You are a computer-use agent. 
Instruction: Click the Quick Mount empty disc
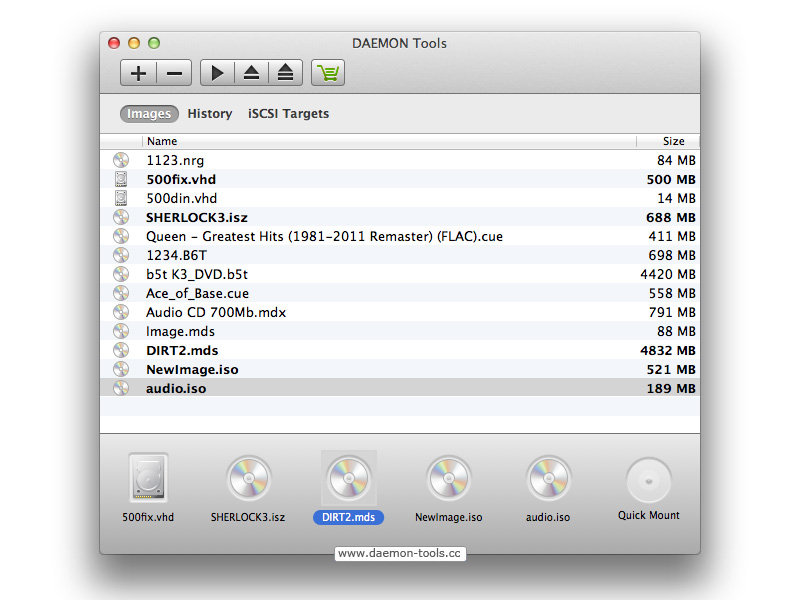[648, 481]
